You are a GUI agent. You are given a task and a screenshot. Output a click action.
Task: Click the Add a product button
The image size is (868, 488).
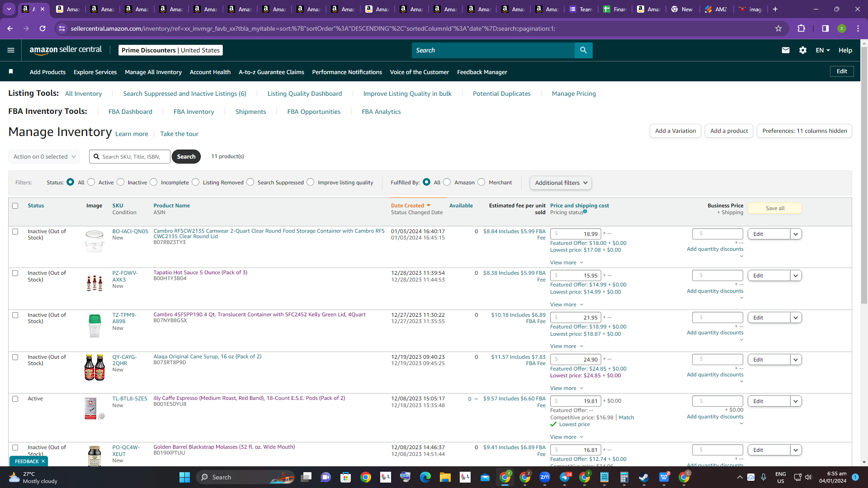point(729,131)
